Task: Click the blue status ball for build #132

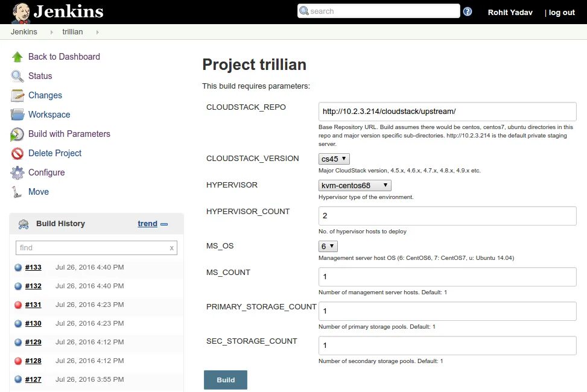Action: click(18, 286)
